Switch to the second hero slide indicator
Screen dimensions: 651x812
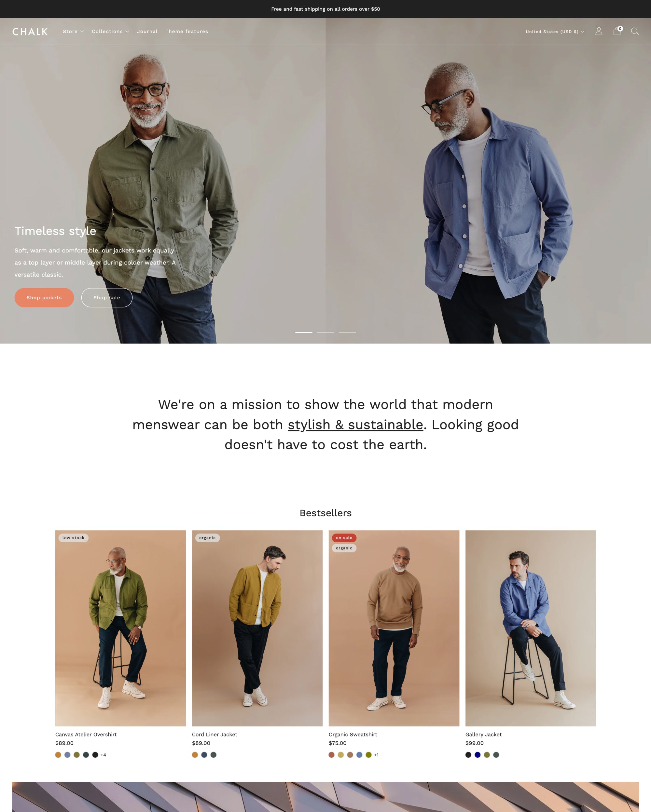[x=325, y=332]
